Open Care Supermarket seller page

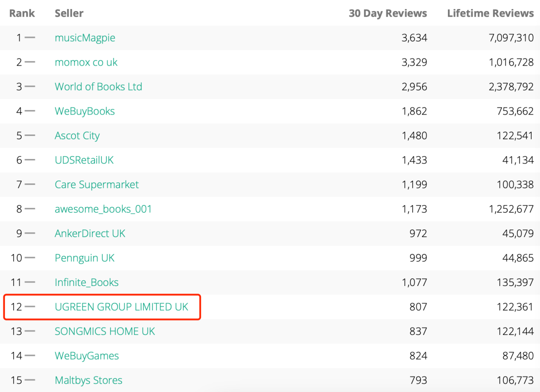coord(96,185)
